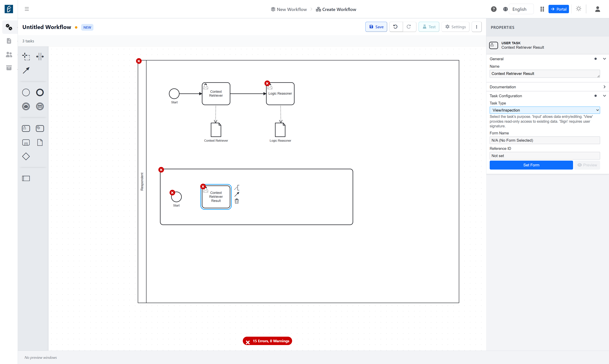This screenshot has width=609, height=364.
Task: Click the Preview button
Action: pos(587,165)
